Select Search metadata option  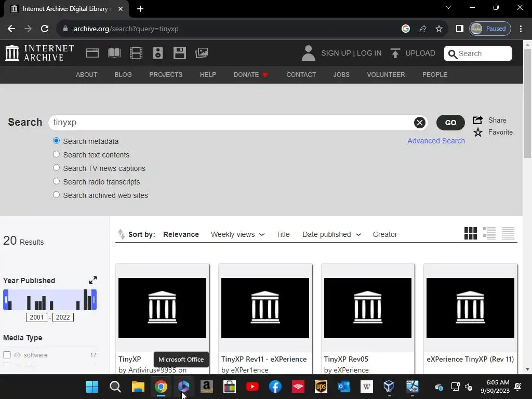pos(56,141)
